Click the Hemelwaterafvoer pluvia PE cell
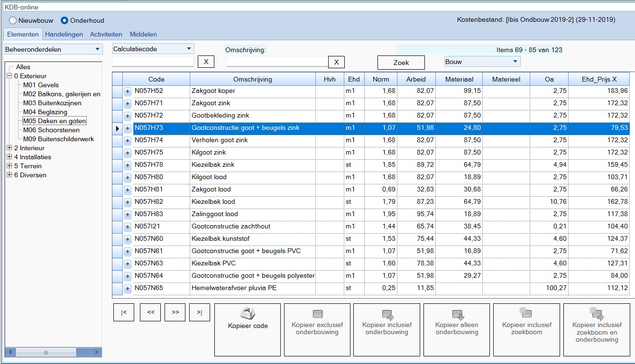 point(253,288)
